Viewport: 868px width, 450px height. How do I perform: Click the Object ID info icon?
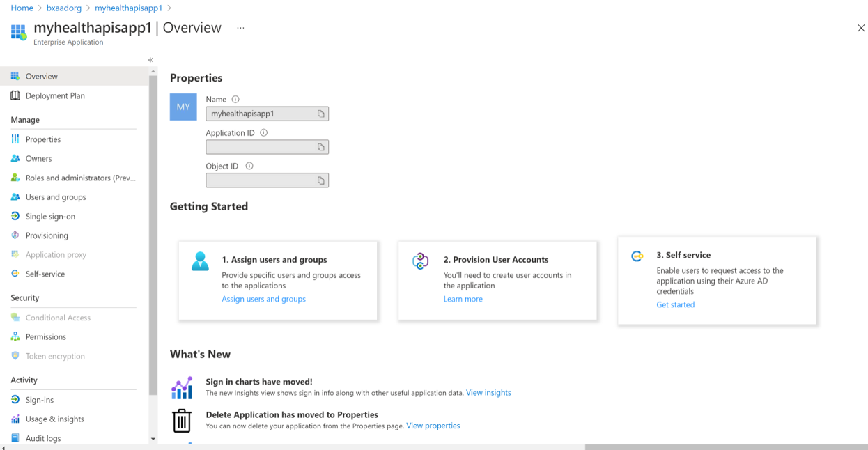click(x=249, y=166)
